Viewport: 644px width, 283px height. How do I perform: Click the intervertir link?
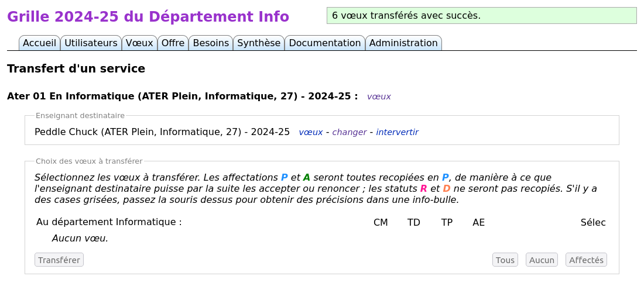pos(397,132)
